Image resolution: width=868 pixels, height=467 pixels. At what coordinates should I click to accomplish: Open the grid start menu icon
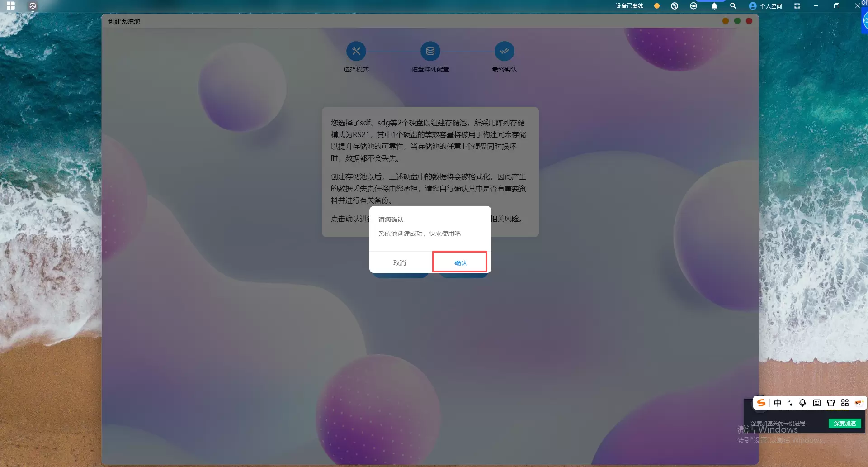[11, 6]
